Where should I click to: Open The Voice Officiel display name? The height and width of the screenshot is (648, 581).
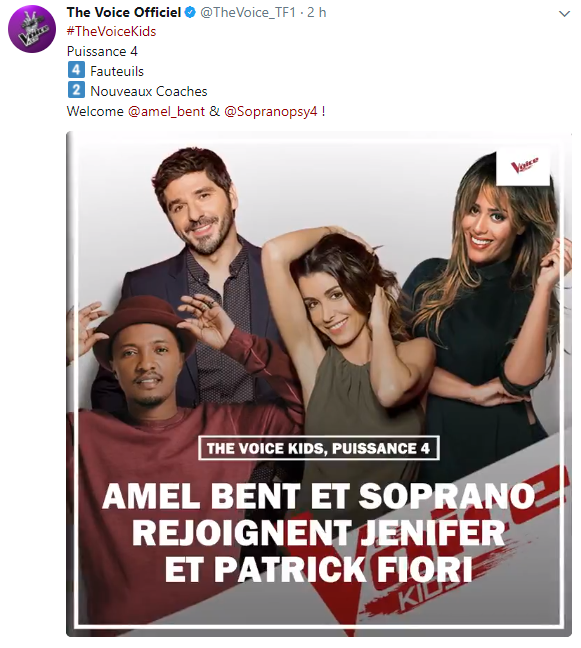click(x=124, y=13)
